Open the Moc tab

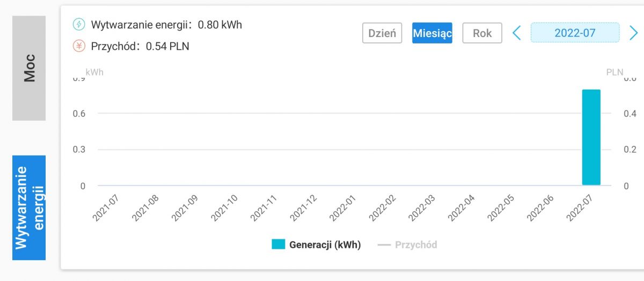coord(29,68)
